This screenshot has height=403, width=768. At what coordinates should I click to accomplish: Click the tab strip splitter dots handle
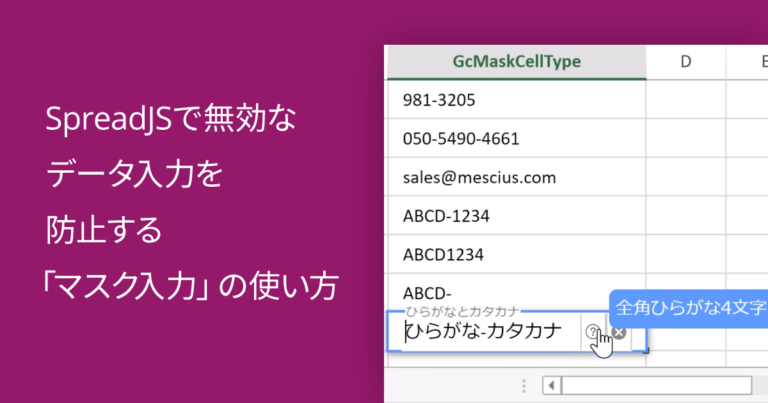pyautogui.click(x=524, y=386)
